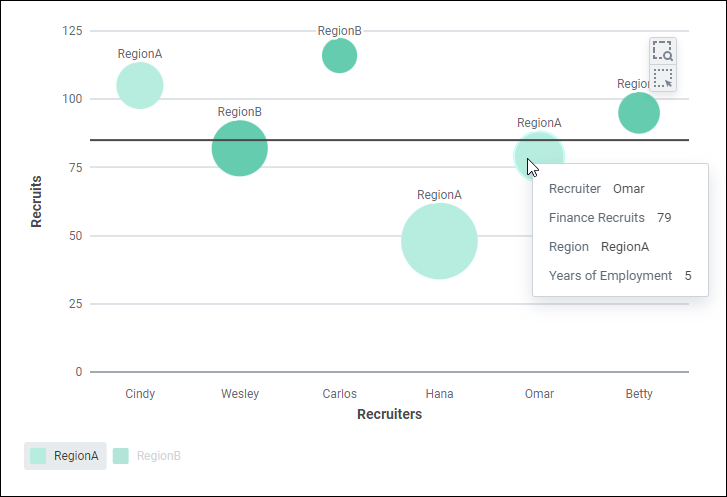Click the RegionA data label above Cindy's bubble
727x497 pixels.
(140, 54)
